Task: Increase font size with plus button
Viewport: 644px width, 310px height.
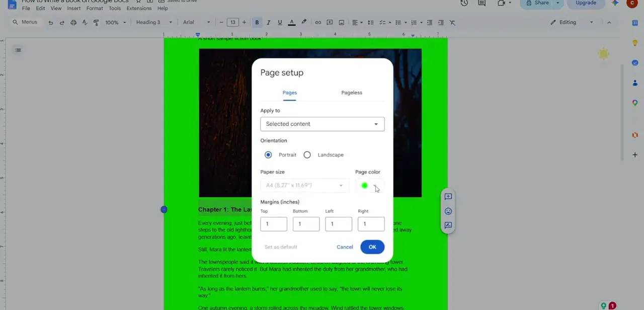Action: tap(244, 22)
